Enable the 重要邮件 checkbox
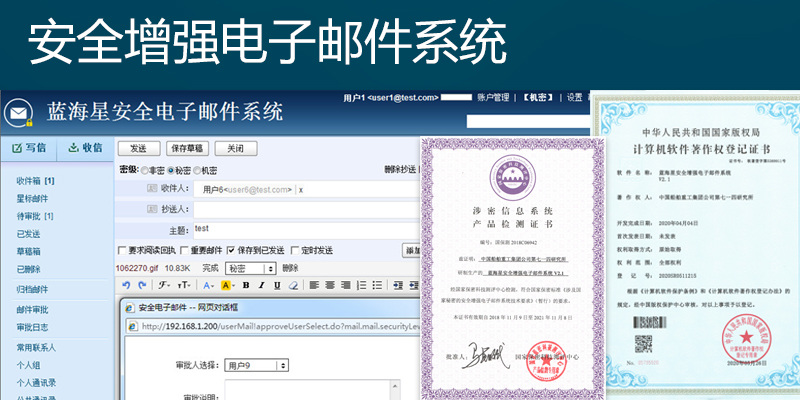 click(x=185, y=250)
